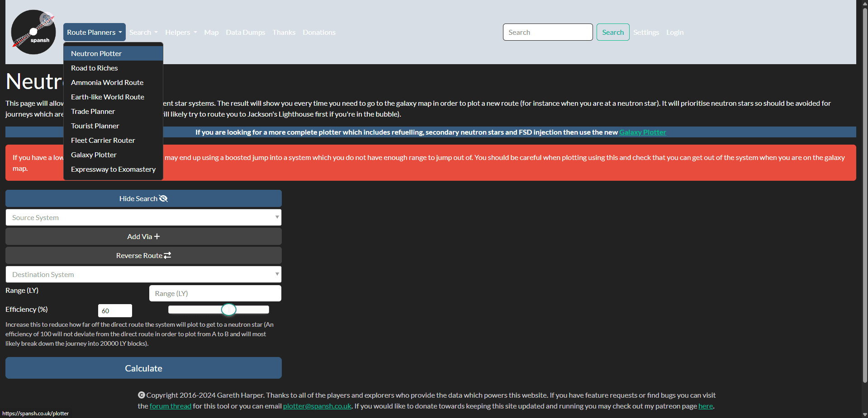The height and width of the screenshot is (418, 868).
Task: Click Reverse Route swap arrows button
Action: pos(143,255)
